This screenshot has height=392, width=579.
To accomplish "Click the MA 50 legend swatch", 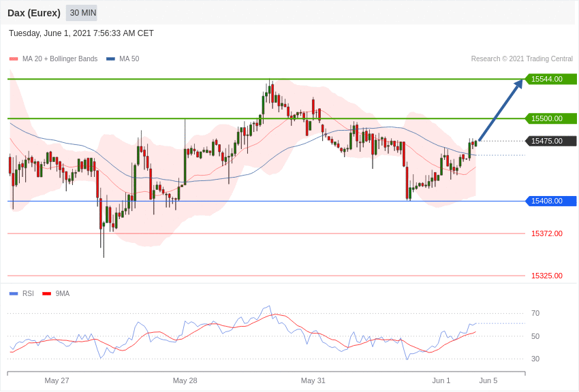I will 110,59.
